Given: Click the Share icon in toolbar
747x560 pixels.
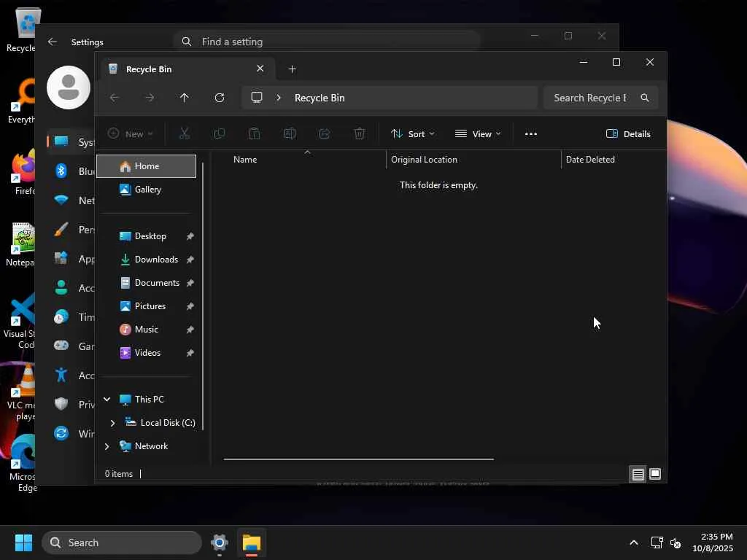Looking at the screenshot, I should pyautogui.click(x=325, y=134).
